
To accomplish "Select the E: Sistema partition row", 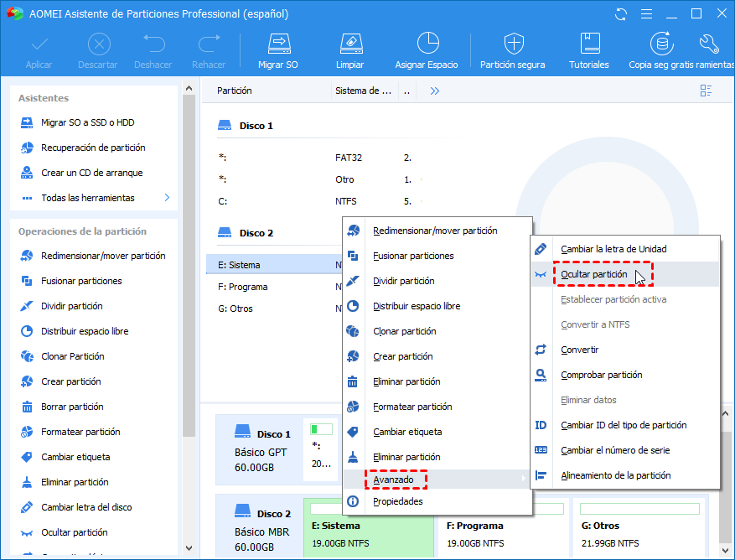I will tap(274, 265).
